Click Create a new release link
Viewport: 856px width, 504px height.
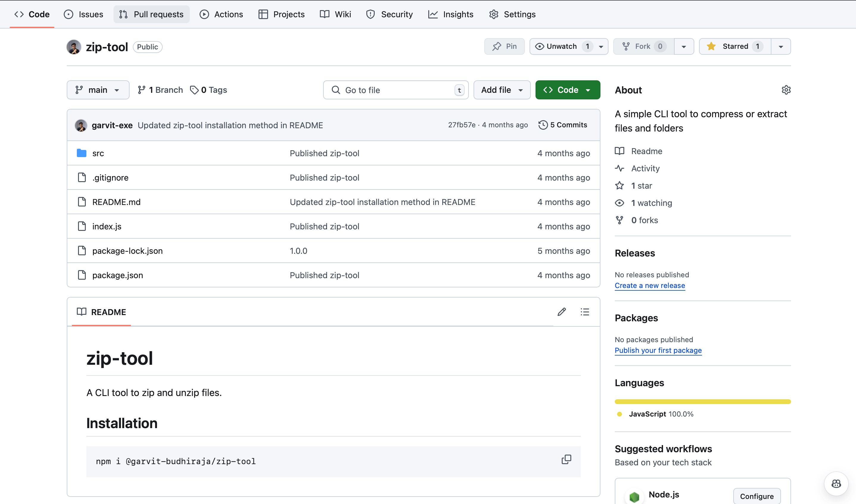click(x=649, y=286)
